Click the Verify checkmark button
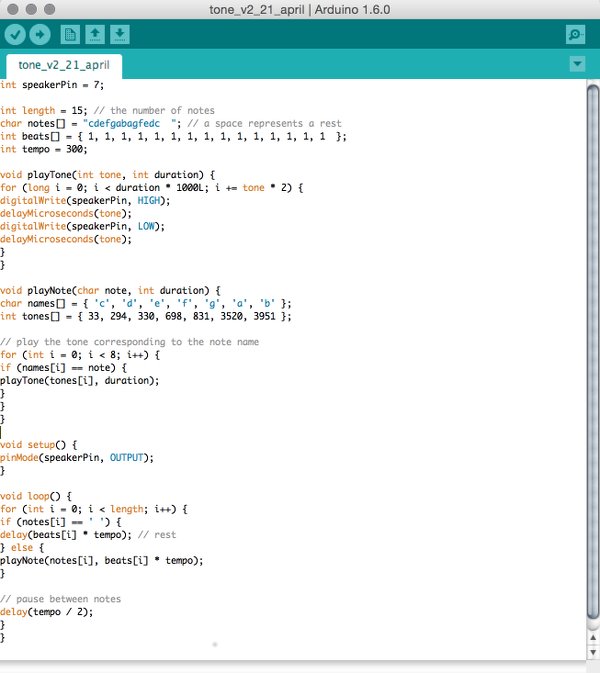Screen dimensions: 600x673 [x=15, y=34]
